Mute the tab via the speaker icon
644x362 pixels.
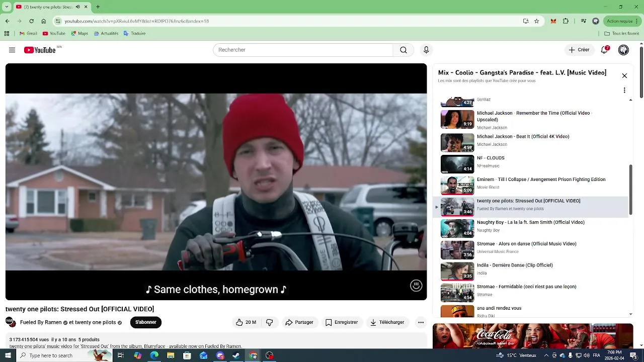[78, 7]
